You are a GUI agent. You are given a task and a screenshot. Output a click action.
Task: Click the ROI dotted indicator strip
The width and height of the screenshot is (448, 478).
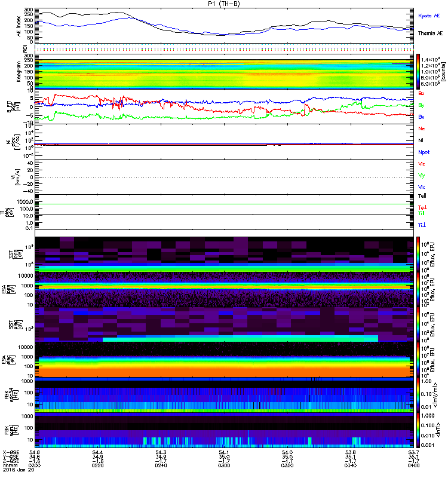[224, 48]
